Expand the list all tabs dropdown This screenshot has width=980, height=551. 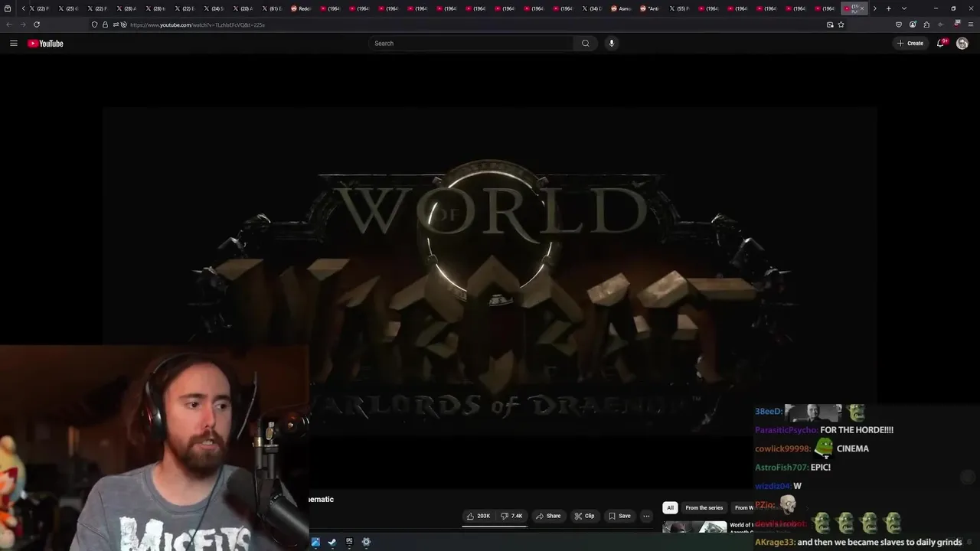pos(904,8)
